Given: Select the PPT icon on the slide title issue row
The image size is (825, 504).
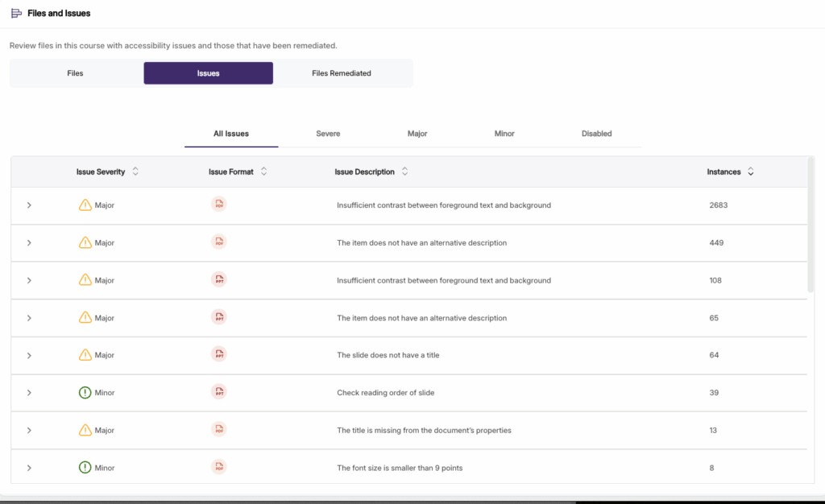Looking at the screenshot, I should coord(218,354).
